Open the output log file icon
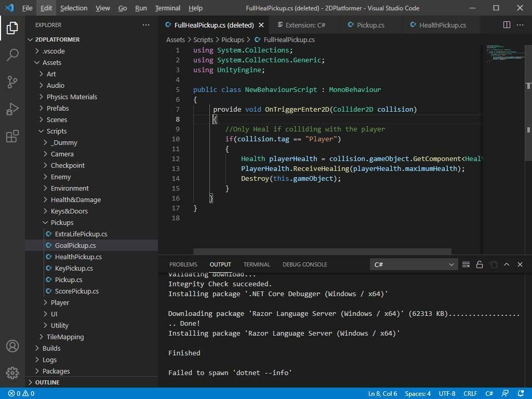 pyautogui.click(x=494, y=264)
